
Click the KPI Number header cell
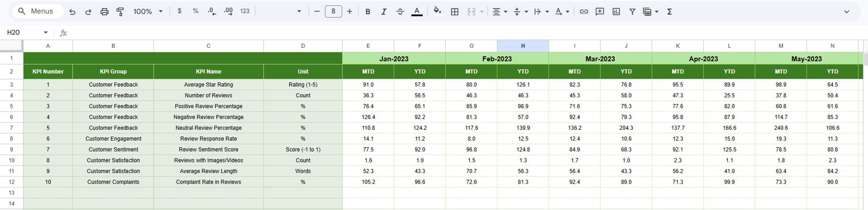tap(48, 71)
